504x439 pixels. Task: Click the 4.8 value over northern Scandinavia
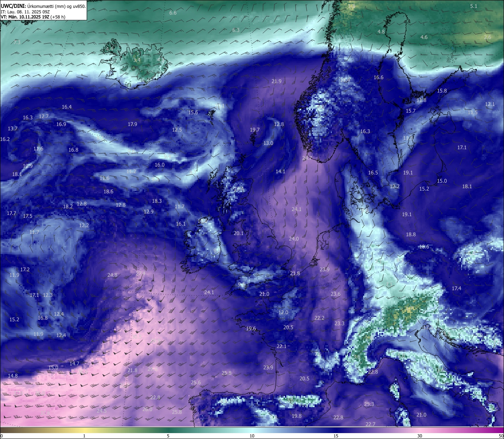coord(381,32)
